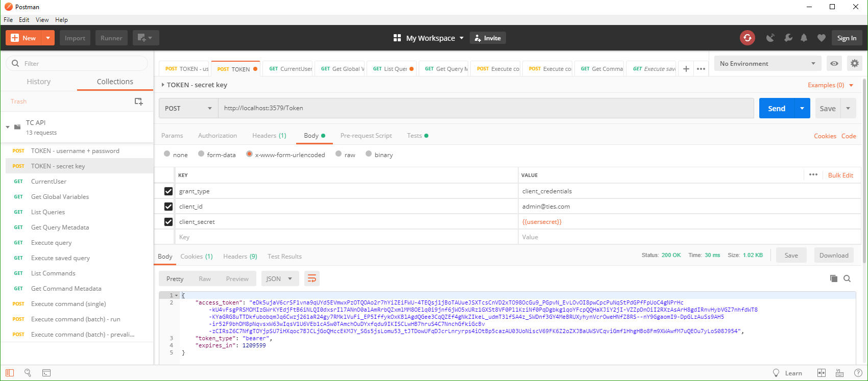The image size is (868, 381).
Task: Open the Headers request tab
Action: 269,136
